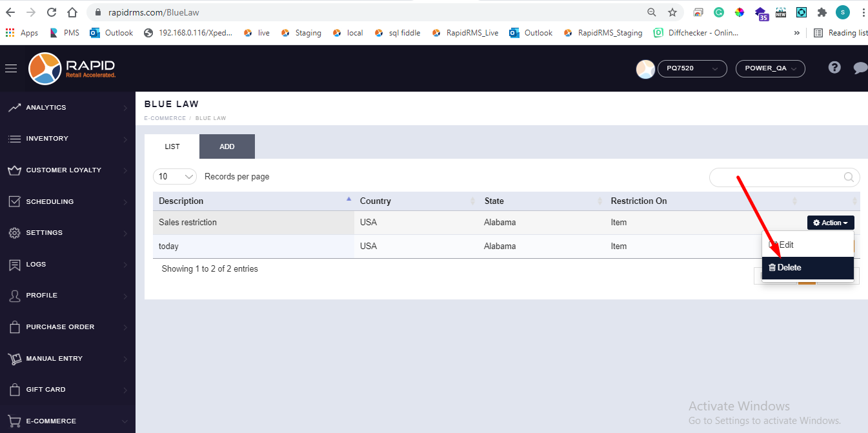
Task: Click the user avatar profile picture
Action: [645, 69]
